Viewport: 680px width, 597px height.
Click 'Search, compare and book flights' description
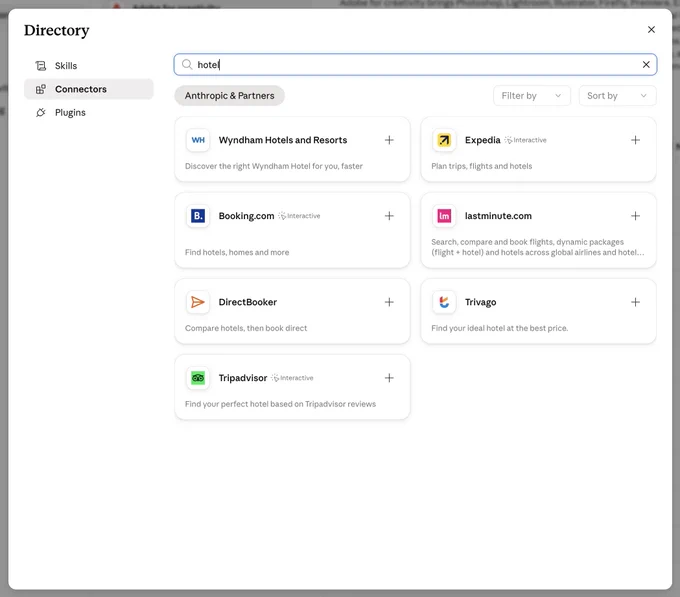(538, 247)
